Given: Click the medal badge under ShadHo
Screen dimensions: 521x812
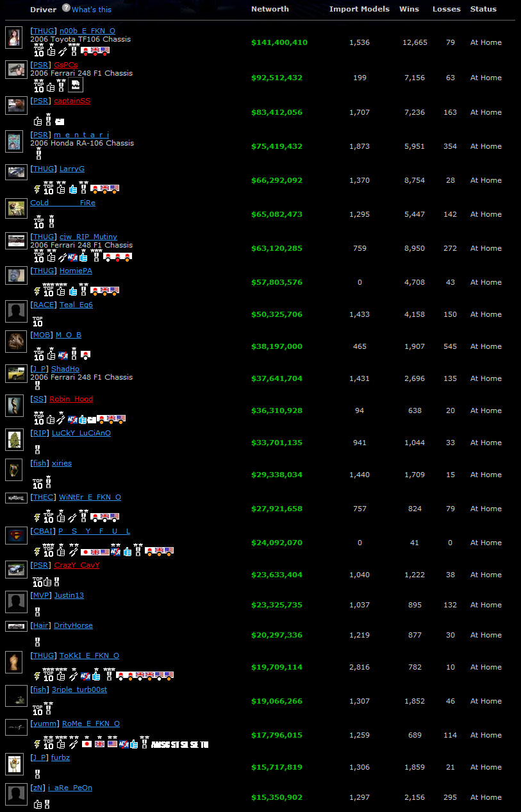Looking at the screenshot, I should click(x=38, y=385).
